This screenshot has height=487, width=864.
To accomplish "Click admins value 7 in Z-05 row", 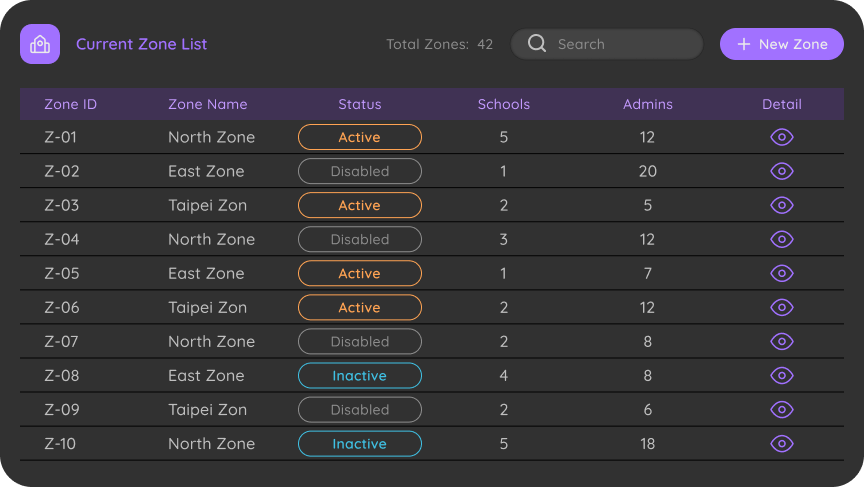I will click(x=647, y=273).
